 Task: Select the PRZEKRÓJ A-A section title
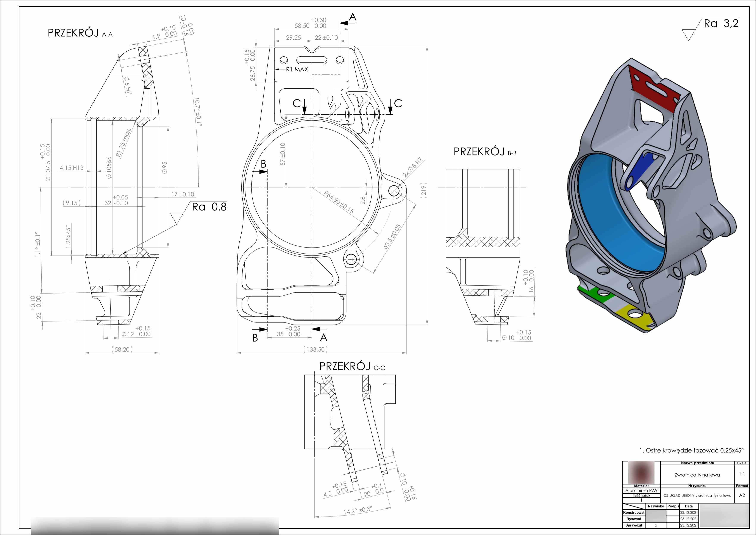[80, 33]
